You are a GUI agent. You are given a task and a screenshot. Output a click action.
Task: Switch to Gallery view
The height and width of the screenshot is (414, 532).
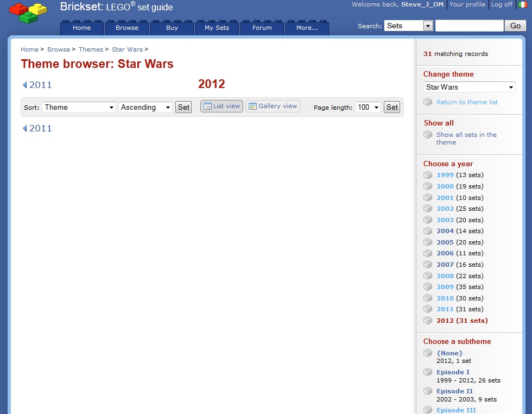tap(273, 106)
